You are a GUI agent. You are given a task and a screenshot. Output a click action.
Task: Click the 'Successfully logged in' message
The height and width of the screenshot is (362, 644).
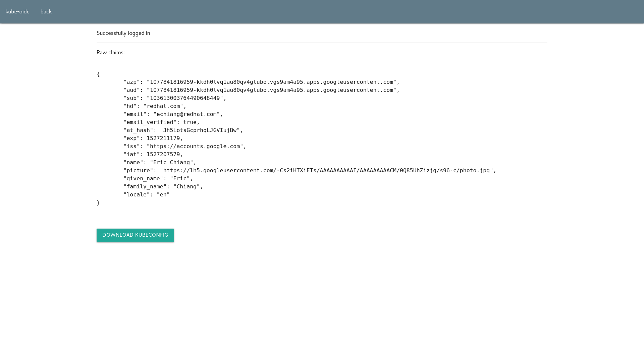[123, 33]
